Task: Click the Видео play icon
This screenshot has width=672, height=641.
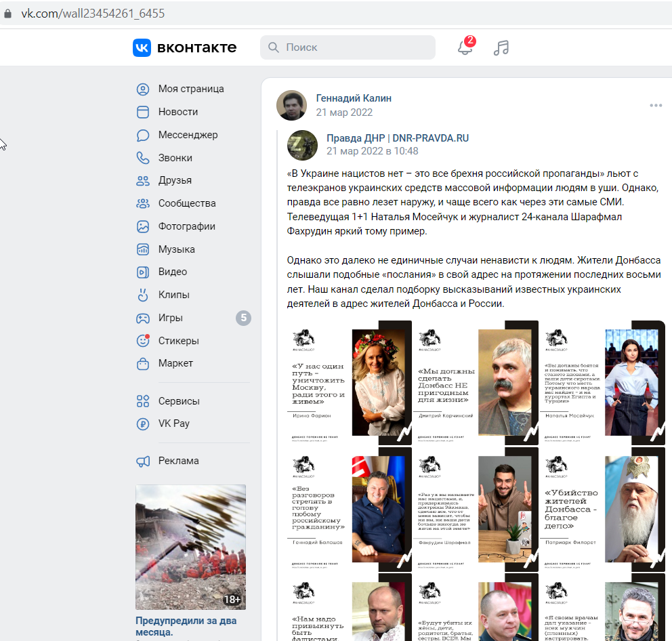Action: (143, 272)
